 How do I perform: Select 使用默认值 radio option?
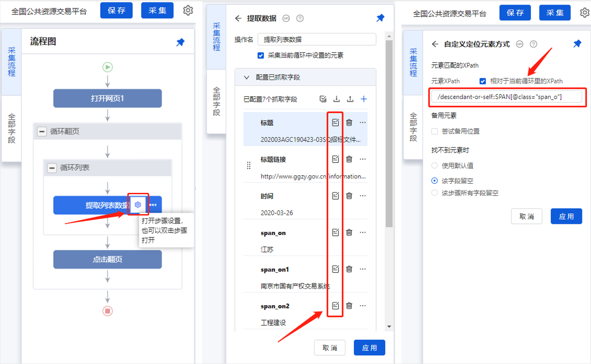click(435, 166)
